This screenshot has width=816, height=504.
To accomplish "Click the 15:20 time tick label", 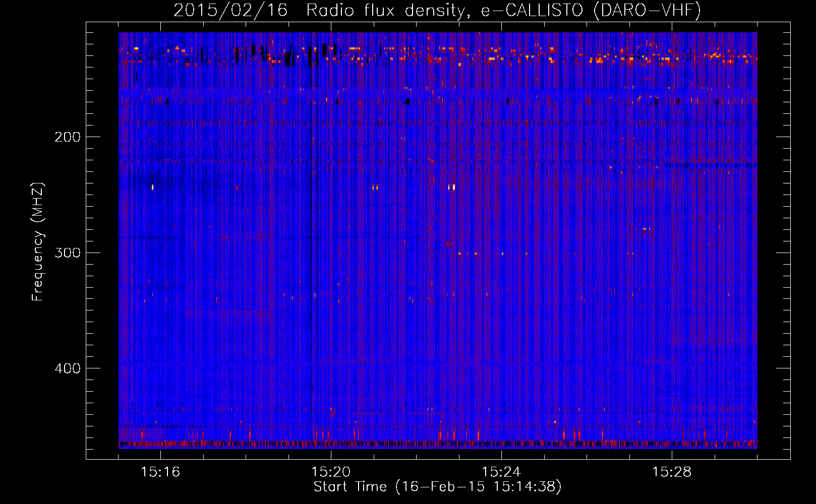I will pos(331,472).
